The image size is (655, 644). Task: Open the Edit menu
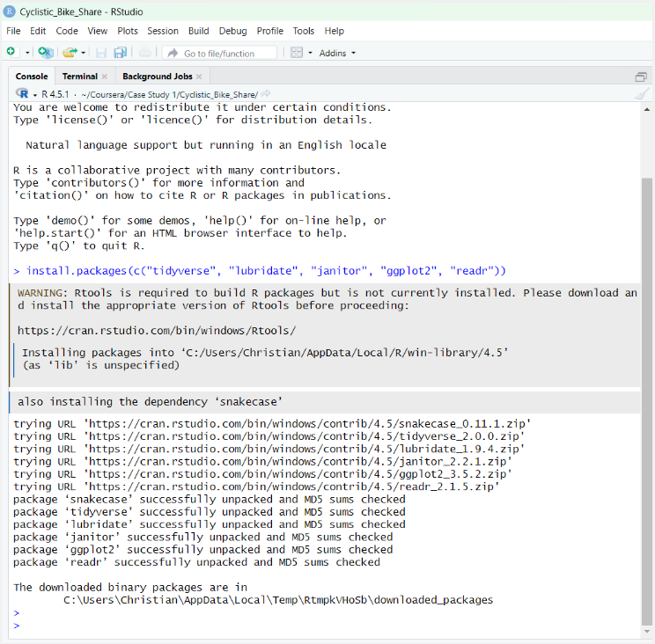point(38,31)
